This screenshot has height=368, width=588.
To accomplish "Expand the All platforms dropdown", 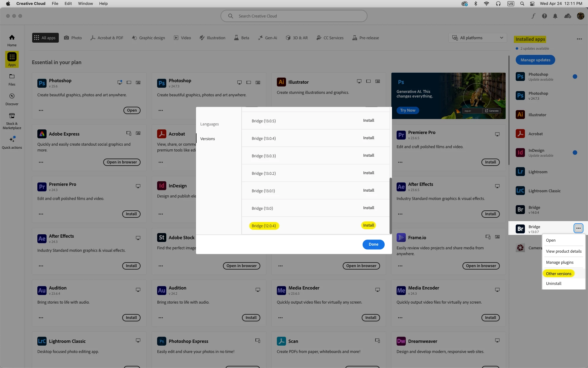I will pyautogui.click(x=477, y=38).
